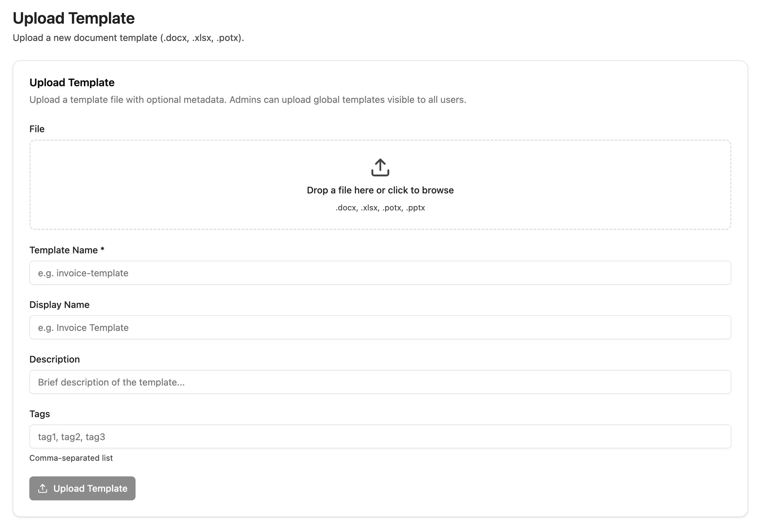Click the upload arrow icon in the drop zone

pos(380,167)
